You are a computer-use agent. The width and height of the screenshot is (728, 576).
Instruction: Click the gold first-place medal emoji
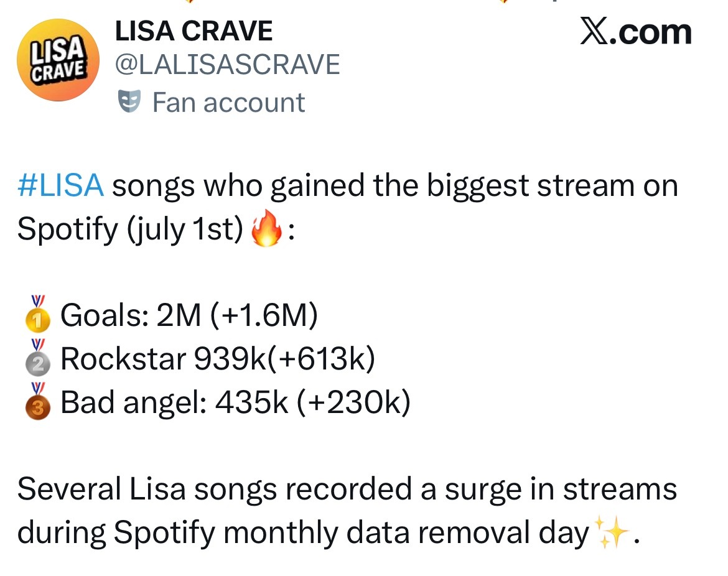37,314
